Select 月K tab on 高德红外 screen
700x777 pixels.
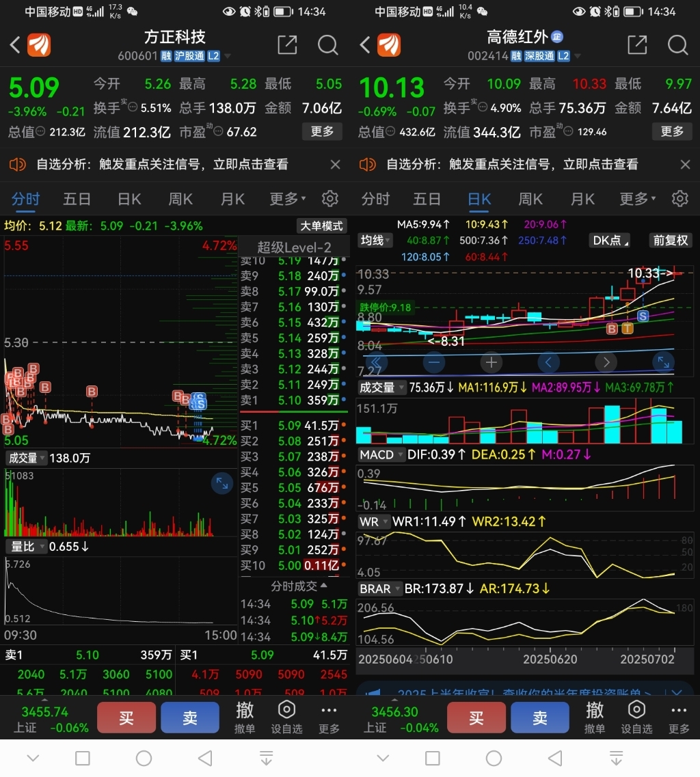(x=582, y=199)
